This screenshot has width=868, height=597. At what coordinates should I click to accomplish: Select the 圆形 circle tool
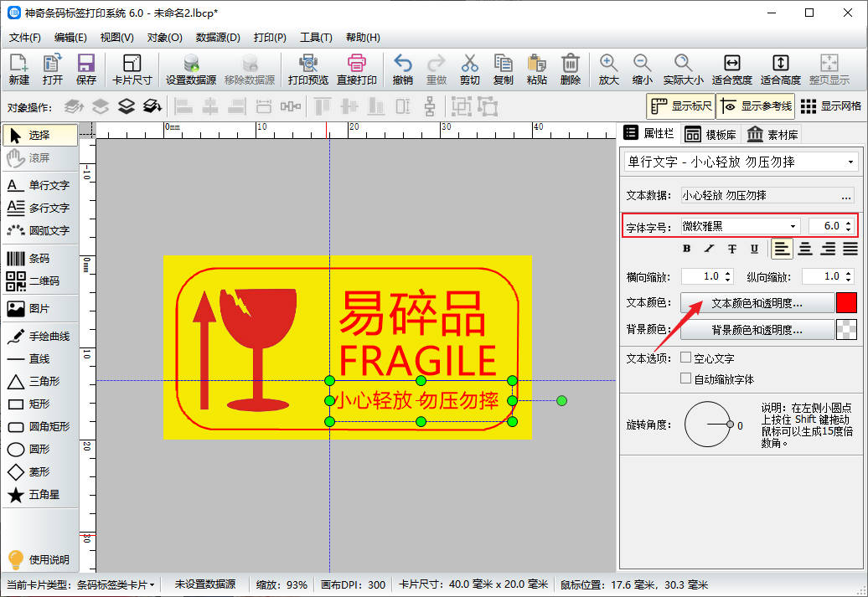pos(39,450)
